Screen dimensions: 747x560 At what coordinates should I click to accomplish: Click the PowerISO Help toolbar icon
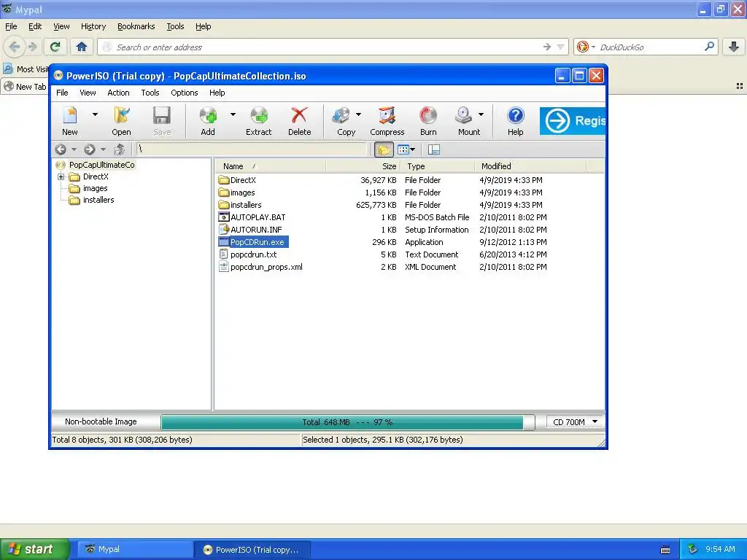click(516, 121)
